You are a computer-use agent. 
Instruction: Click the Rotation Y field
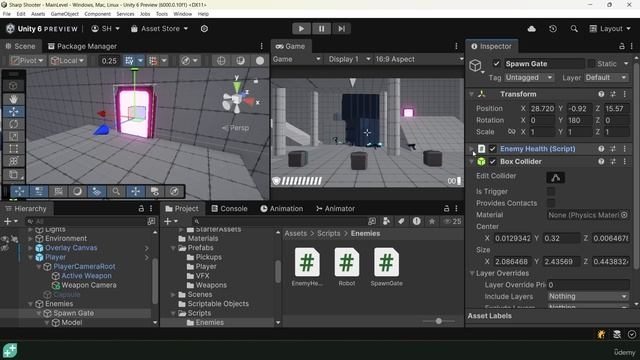pos(579,120)
